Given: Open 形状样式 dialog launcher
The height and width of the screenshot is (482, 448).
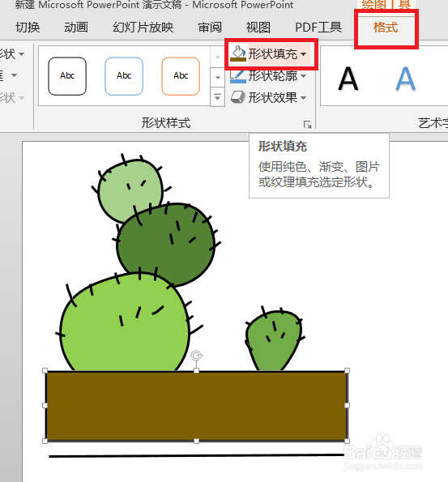Looking at the screenshot, I should (308, 124).
